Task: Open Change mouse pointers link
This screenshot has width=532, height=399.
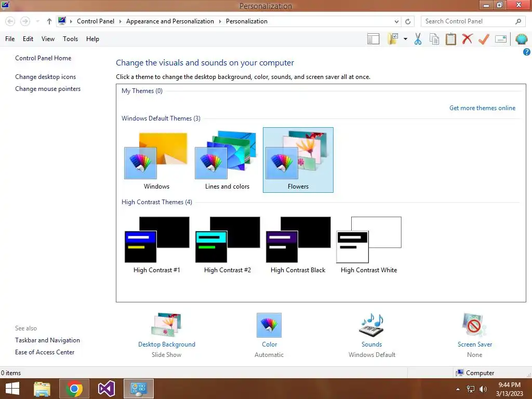Action: click(48, 88)
